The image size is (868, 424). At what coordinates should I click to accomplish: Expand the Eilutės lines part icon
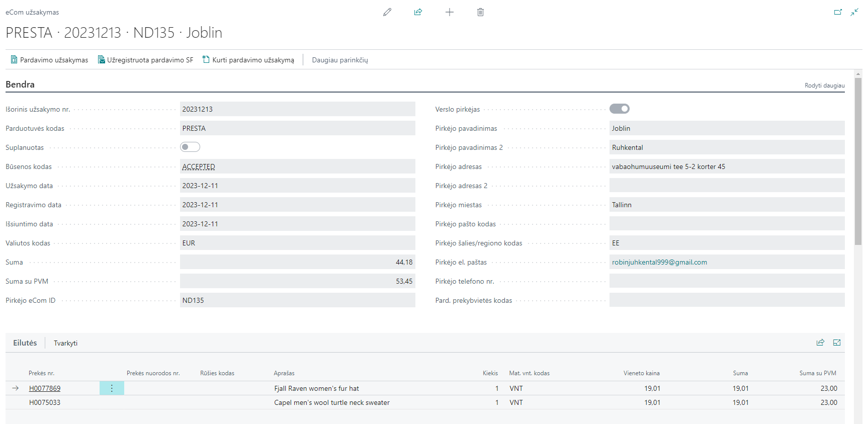point(837,343)
